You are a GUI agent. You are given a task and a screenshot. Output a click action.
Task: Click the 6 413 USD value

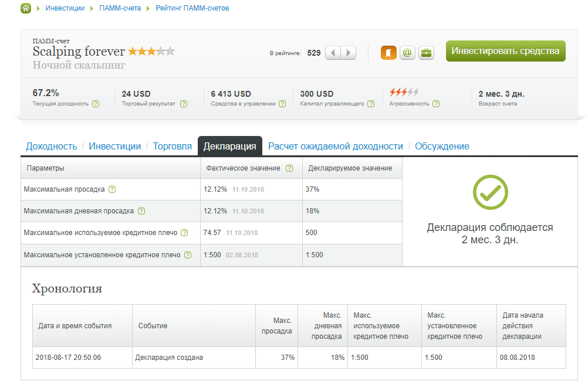[231, 94]
